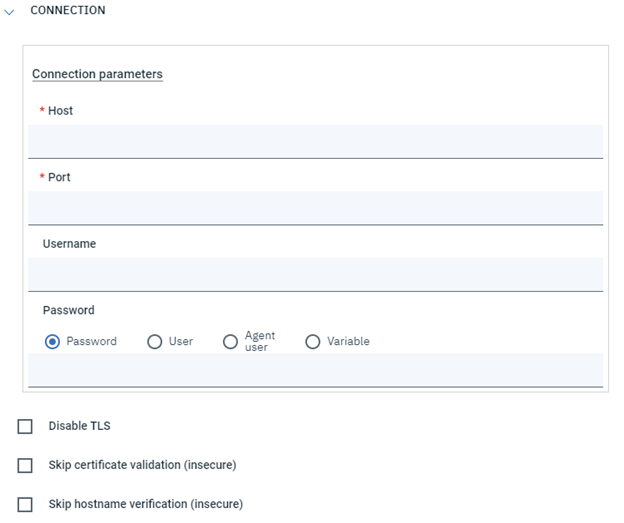624x523 pixels.
Task: Focus the Host input field
Action: point(315,141)
